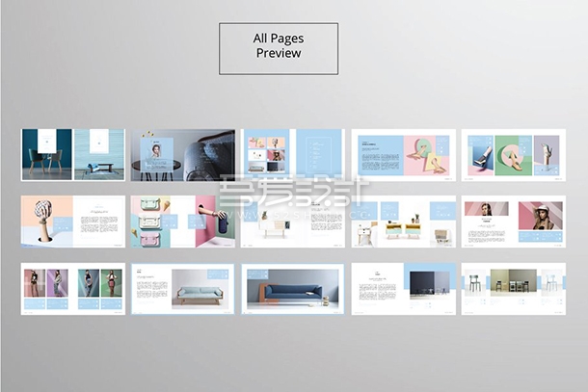Select the peach spread with hand holding ball
Screen dimensions: 588x392
(73, 222)
